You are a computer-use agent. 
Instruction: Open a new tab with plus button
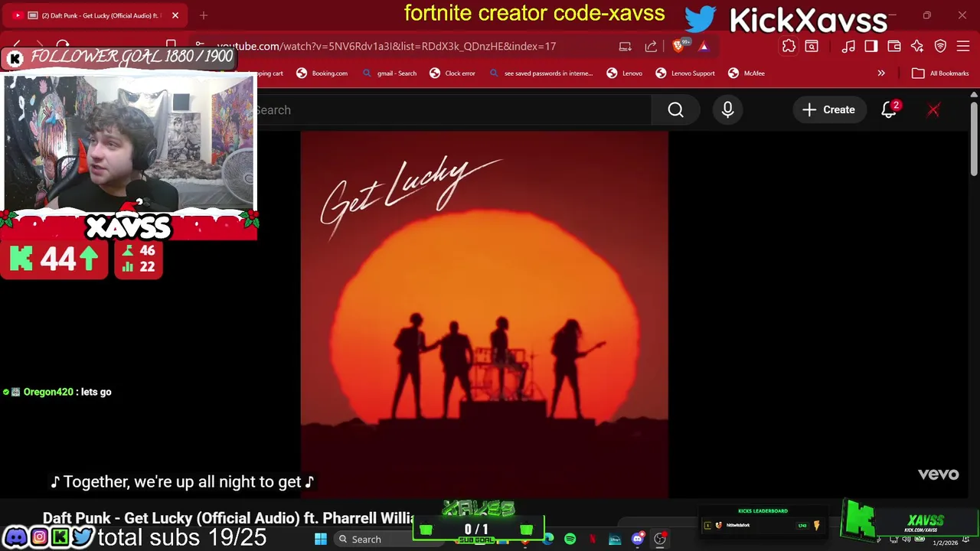[204, 15]
